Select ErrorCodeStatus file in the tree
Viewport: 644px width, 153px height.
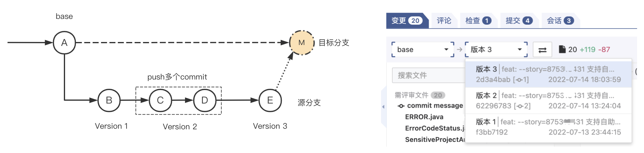pyautogui.click(x=434, y=128)
